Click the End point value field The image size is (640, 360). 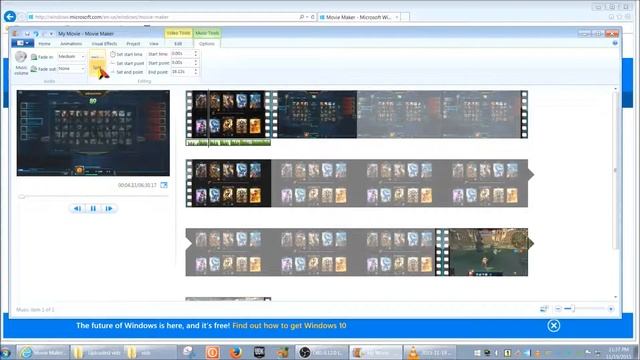pyautogui.click(x=182, y=72)
